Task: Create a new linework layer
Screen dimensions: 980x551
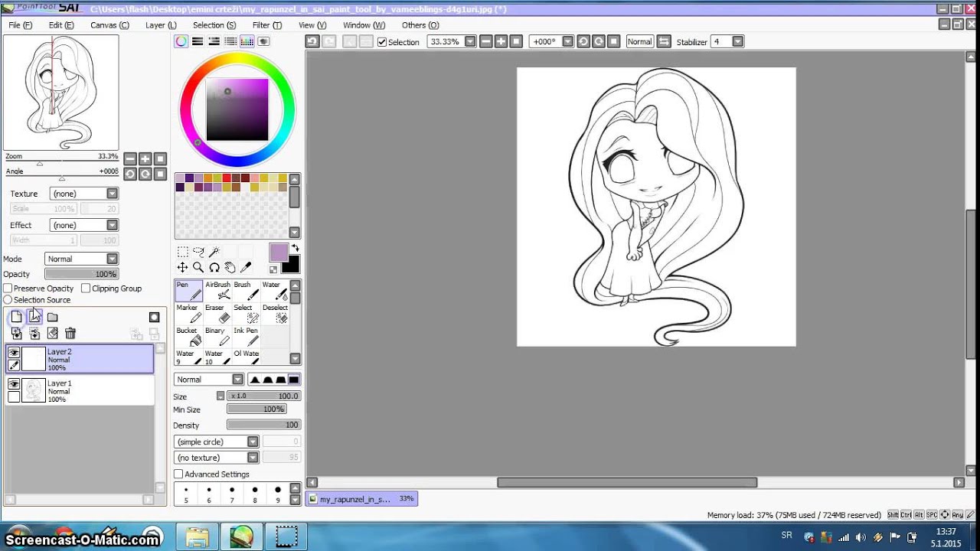Action: [34, 317]
